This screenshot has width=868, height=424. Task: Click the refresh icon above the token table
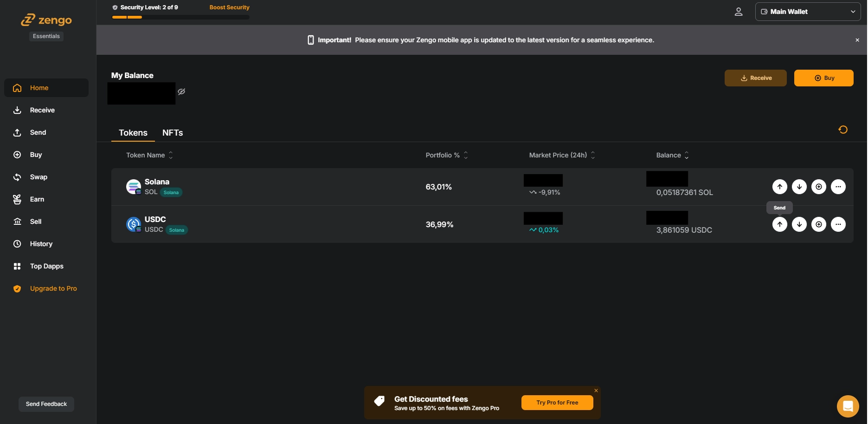click(843, 130)
